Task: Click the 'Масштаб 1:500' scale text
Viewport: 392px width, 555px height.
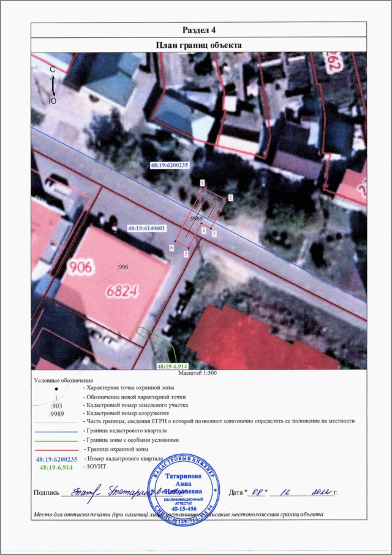Action: point(198,372)
